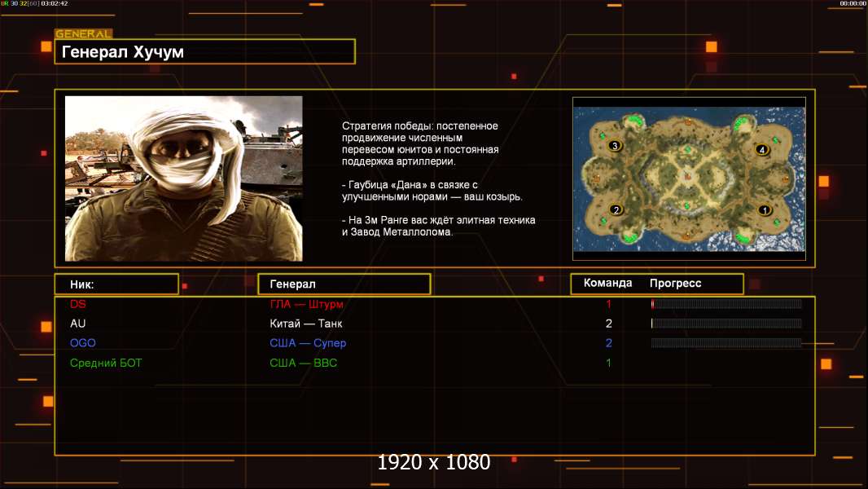Click the 'Ник:' column header

[x=116, y=284]
